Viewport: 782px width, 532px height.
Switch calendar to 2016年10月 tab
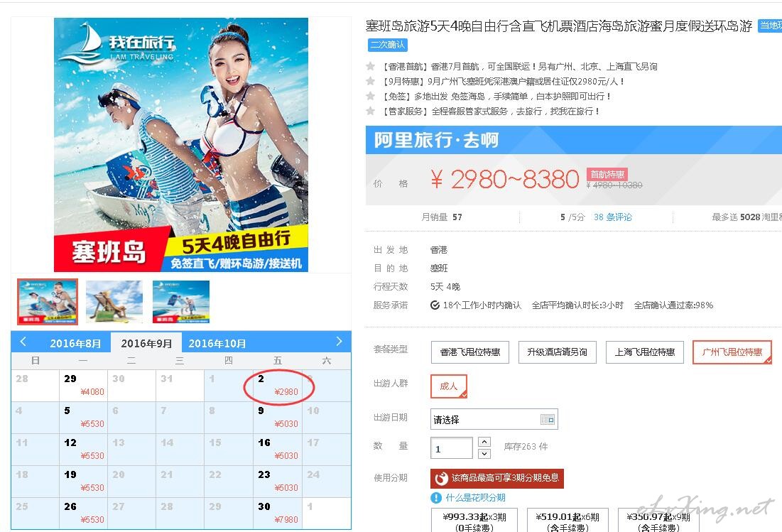pos(217,343)
